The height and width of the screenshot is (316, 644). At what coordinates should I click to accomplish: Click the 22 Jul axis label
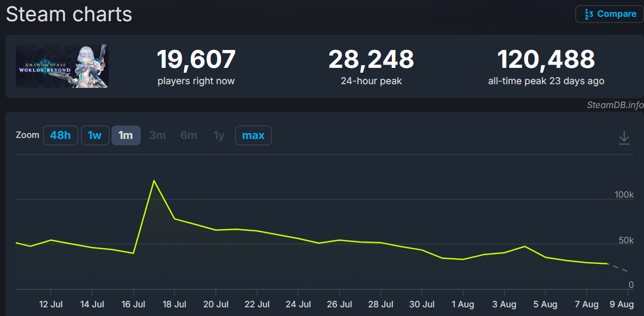257,305
